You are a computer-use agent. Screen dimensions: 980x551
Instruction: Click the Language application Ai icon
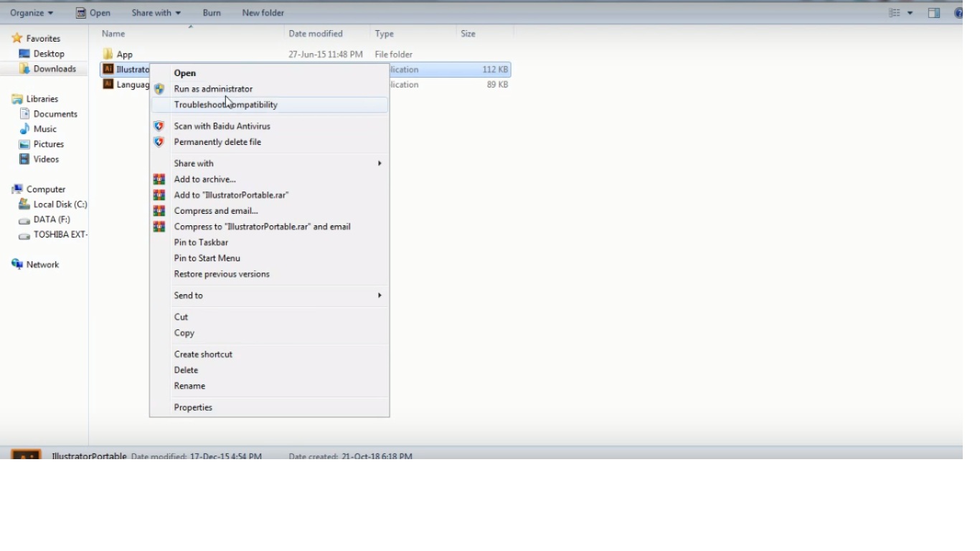pos(108,85)
